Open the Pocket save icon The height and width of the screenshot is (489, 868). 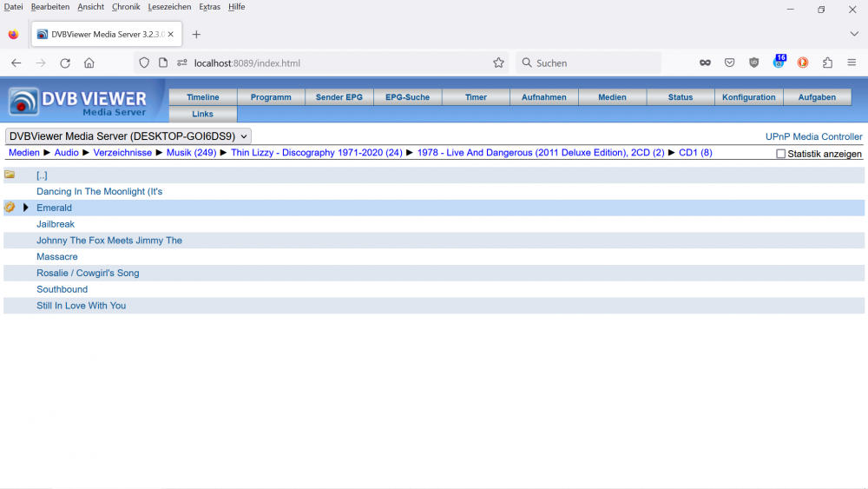pyautogui.click(x=730, y=63)
